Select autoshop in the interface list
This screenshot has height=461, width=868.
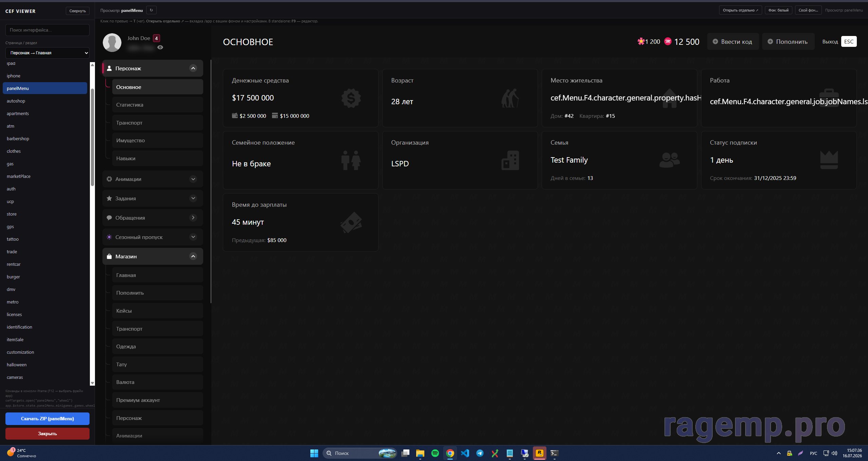click(45, 101)
